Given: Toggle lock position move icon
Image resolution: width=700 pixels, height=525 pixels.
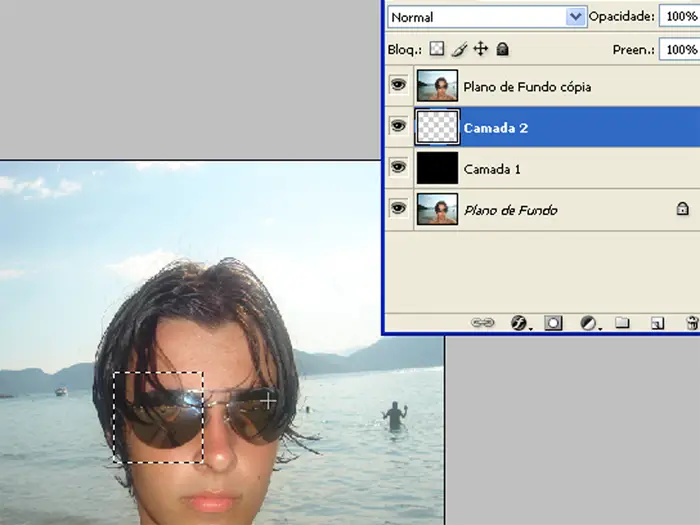Looking at the screenshot, I should coord(480,48).
